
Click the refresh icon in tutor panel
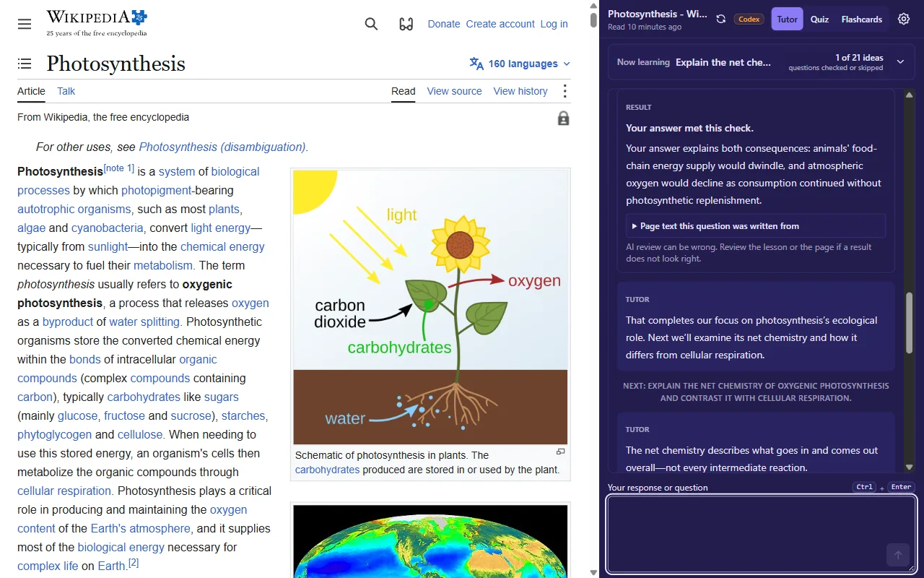coord(720,20)
